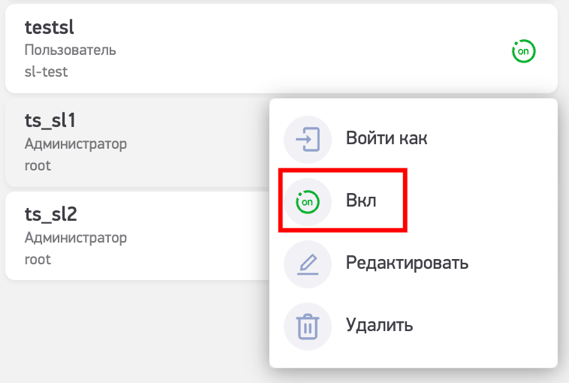Select Удалить from the context menu

pyautogui.click(x=414, y=326)
